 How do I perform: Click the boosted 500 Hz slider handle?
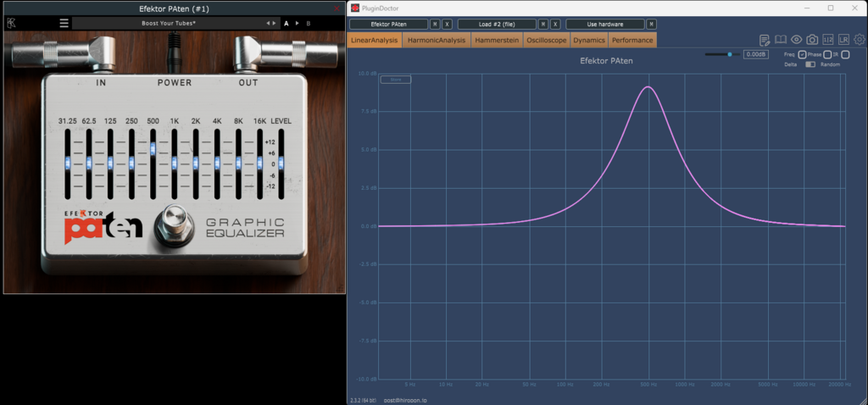pyautogui.click(x=153, y=147)
